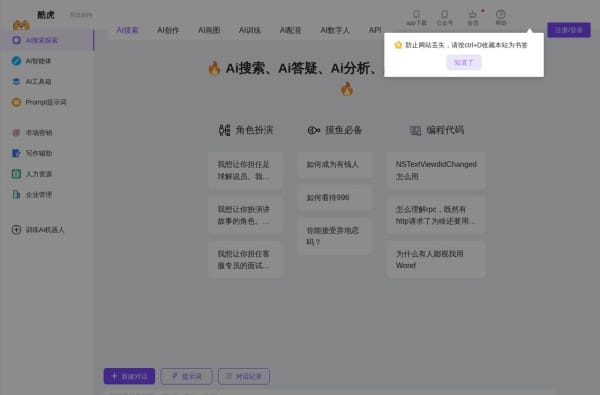The width and height of the screenshot is (600, 395).
Task: Open 市场营销 sidebar icon
Action: 16,133
